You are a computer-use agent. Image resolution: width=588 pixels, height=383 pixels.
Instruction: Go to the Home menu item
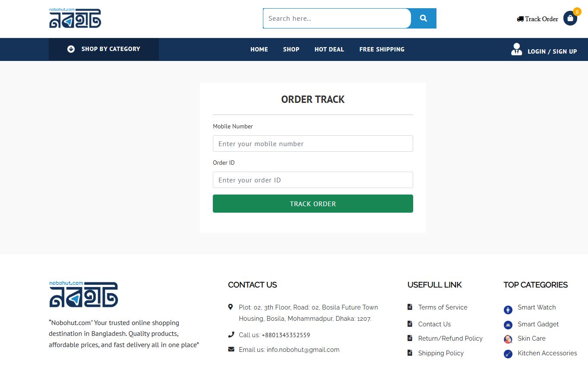(259, 49)
